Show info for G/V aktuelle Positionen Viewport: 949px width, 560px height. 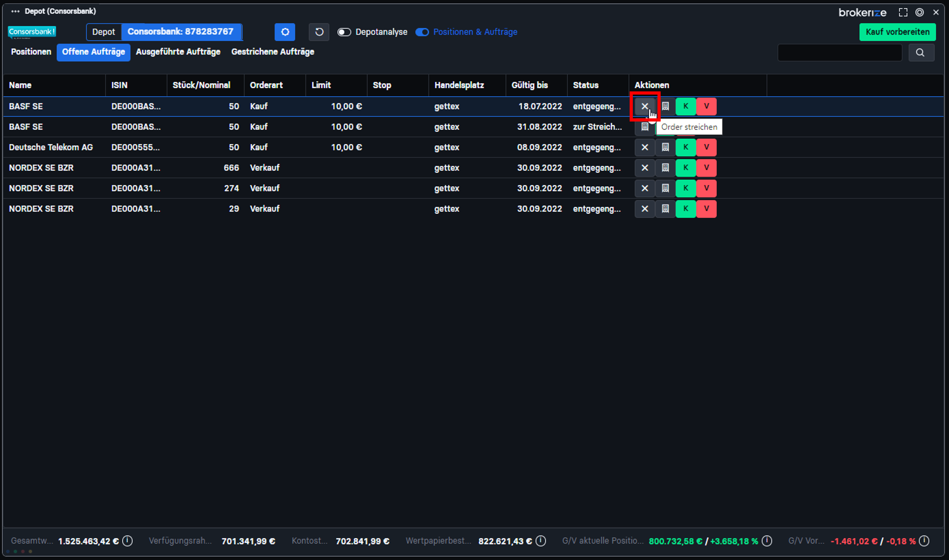(x=767, y=541)
